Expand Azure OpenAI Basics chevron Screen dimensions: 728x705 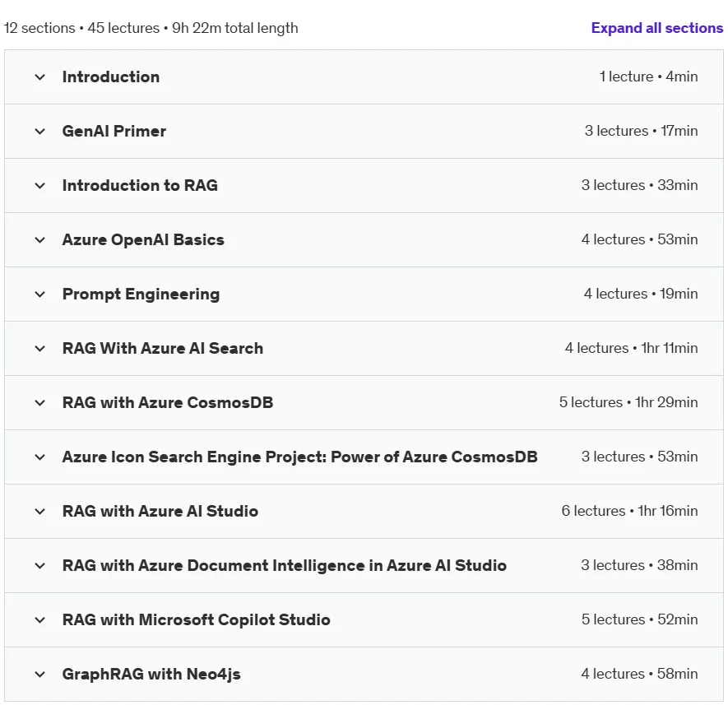tap(40, 240)
